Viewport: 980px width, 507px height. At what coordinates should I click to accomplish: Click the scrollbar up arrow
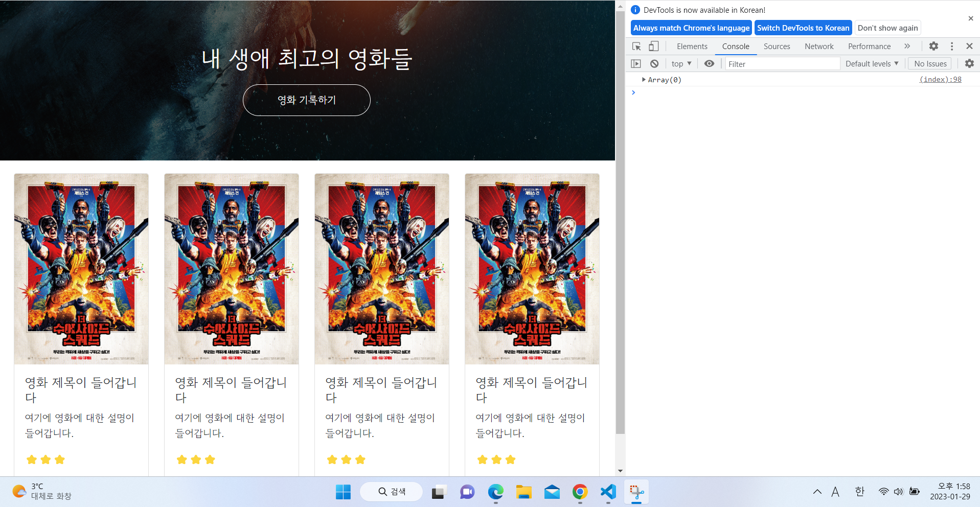coord(620,6)
